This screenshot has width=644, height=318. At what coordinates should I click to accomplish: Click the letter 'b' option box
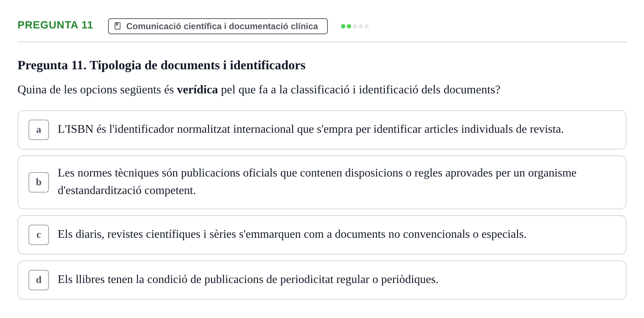point(39,182)
